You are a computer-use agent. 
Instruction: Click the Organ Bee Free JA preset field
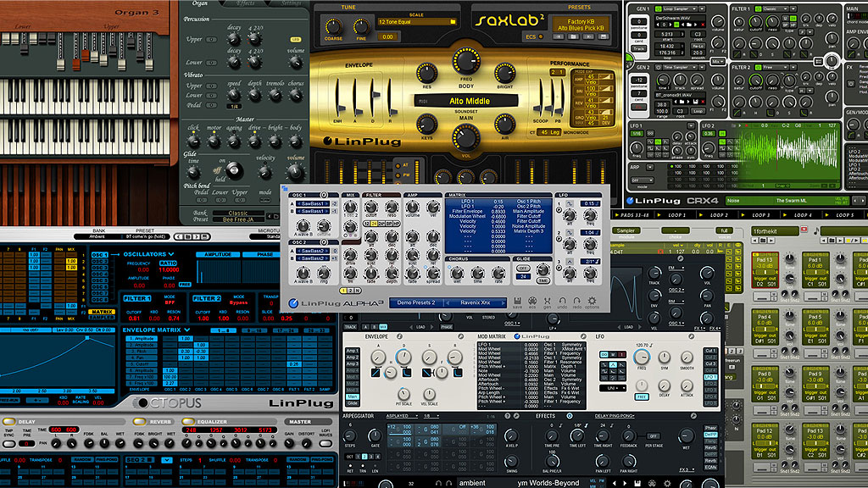click(x=237, y=219)
